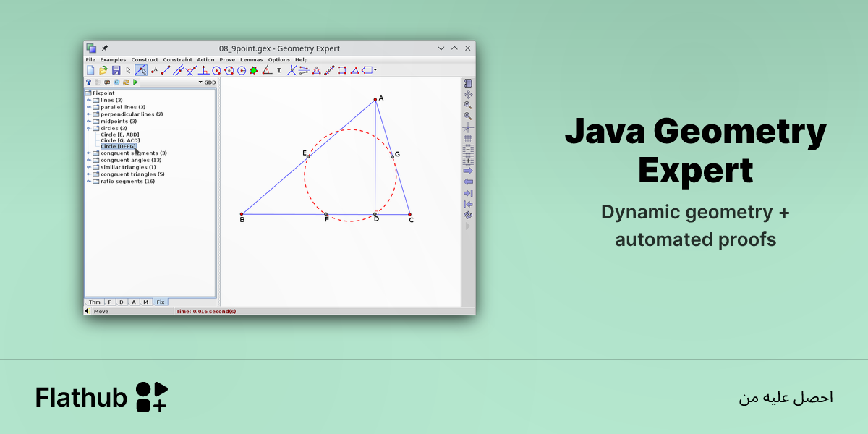
Task: Select the Circle by three points tool
Action: 229,70
